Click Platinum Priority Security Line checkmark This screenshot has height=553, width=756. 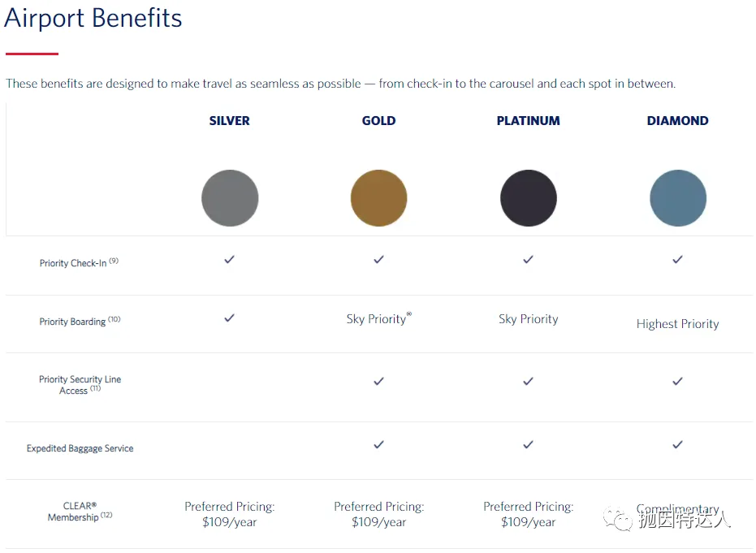[529, 382]
